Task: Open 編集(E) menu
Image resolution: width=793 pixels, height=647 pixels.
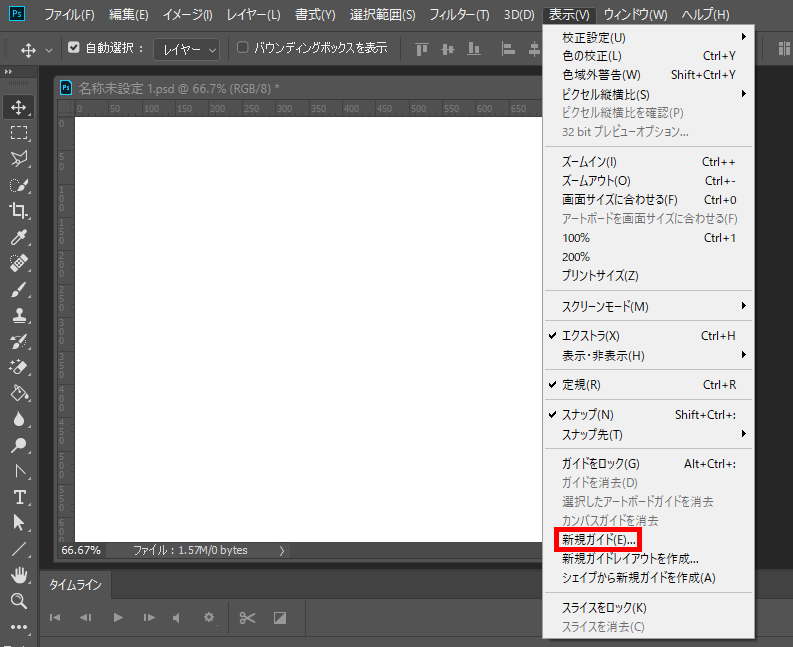Action: pos(128,15)
